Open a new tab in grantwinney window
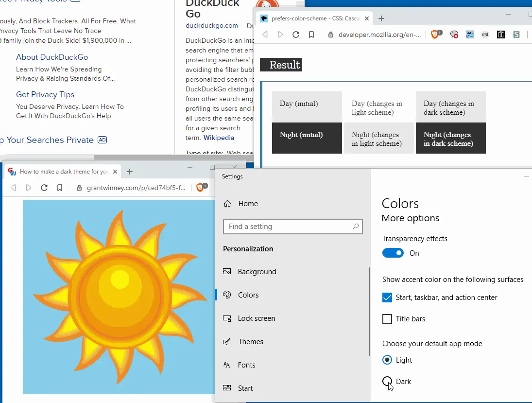Viewport: 532px width, 403px height. tap(130, 172)
